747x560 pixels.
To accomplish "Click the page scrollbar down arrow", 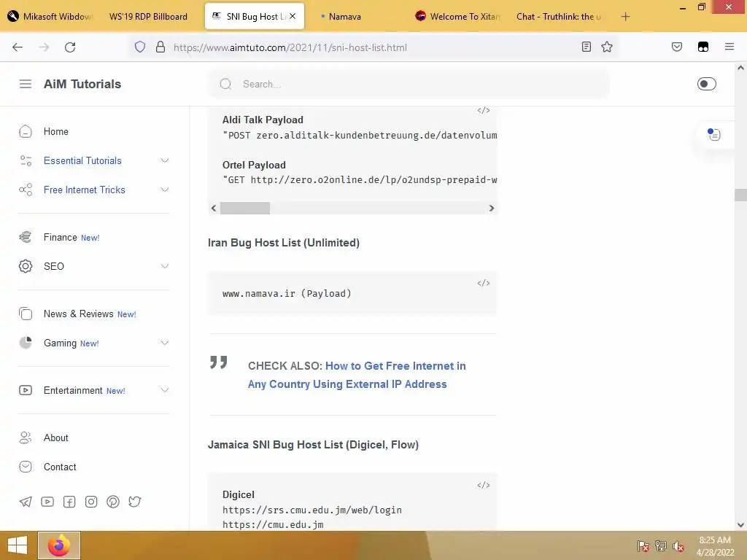I will point(740,525).
